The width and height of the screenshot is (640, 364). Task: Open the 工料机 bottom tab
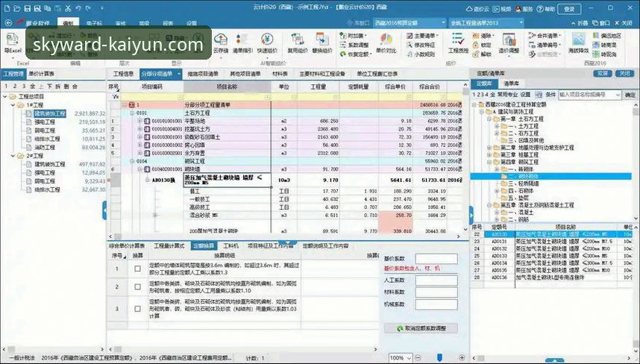point(230,245)
